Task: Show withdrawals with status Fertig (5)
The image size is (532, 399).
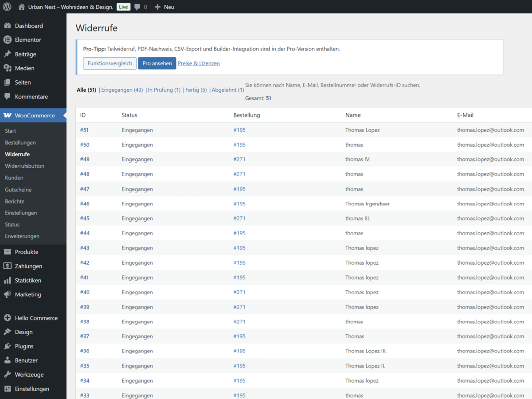Action: click(196, 90)
